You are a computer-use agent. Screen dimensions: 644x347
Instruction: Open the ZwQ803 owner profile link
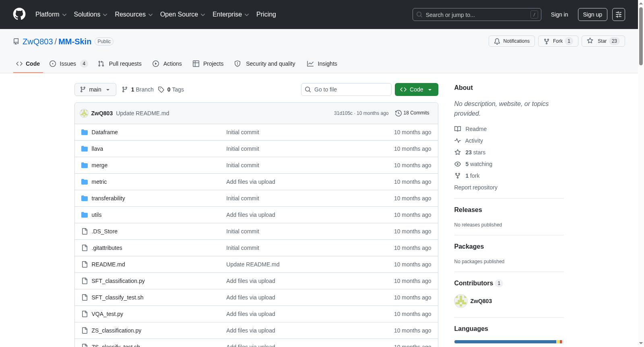[x=38, y=42]
